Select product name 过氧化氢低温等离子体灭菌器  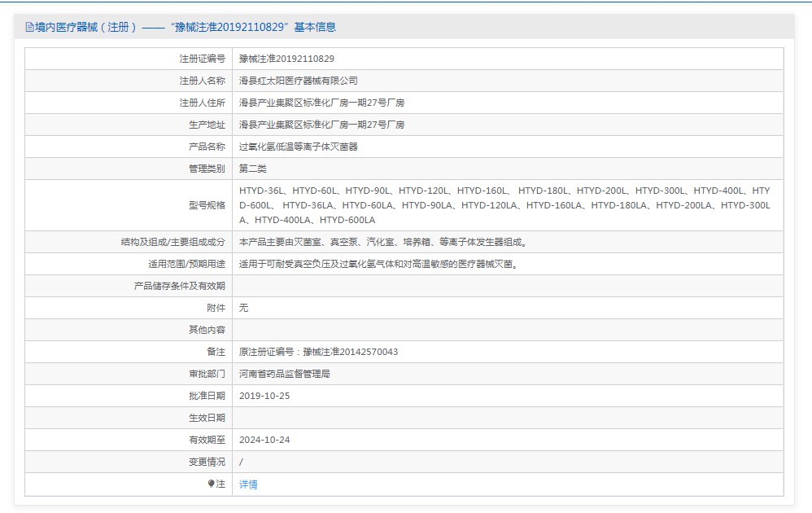(298, 147)
